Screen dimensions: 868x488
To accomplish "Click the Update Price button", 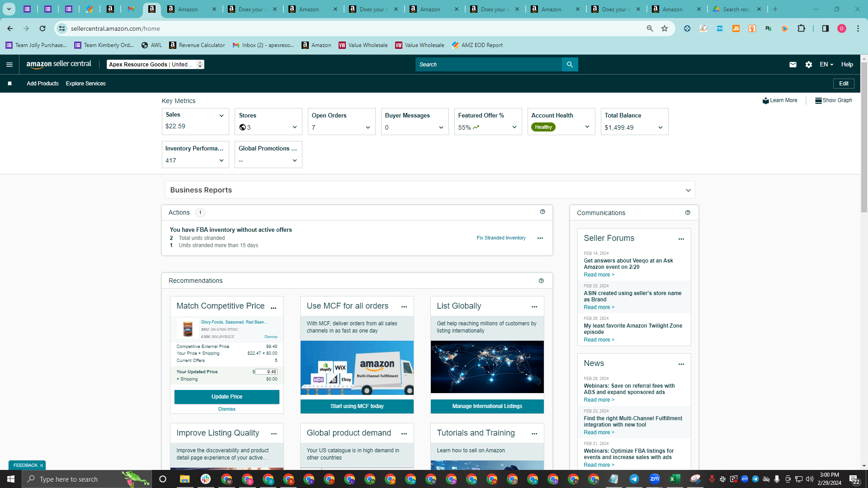I will point(227,397).
